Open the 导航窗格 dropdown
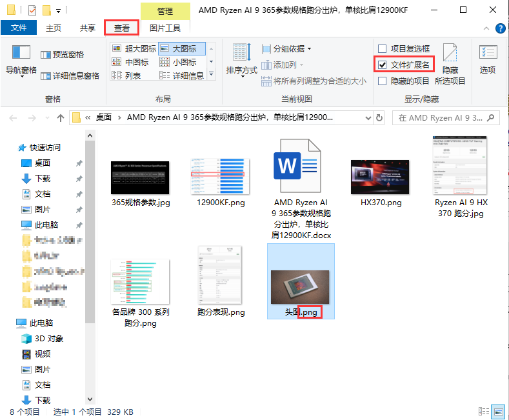Image resolution: width=509 pixels, height=420 pixels. tap(21, 61)
